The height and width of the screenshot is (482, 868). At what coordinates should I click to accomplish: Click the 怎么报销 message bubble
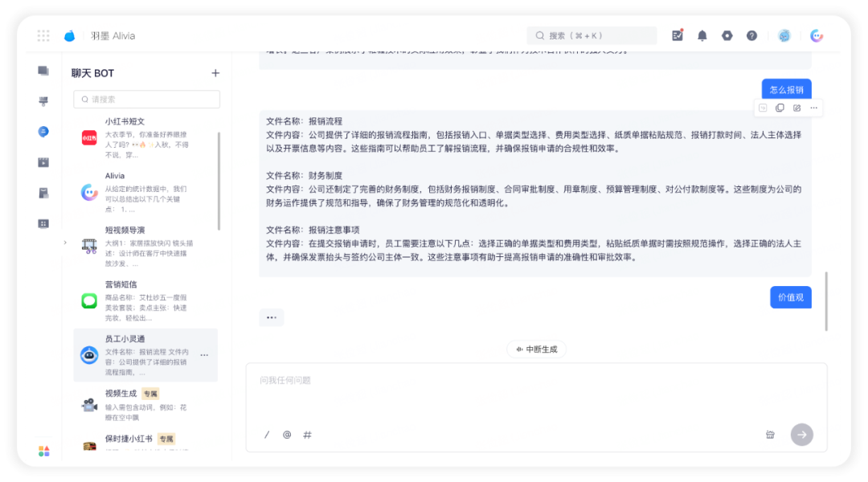(786, 90)
